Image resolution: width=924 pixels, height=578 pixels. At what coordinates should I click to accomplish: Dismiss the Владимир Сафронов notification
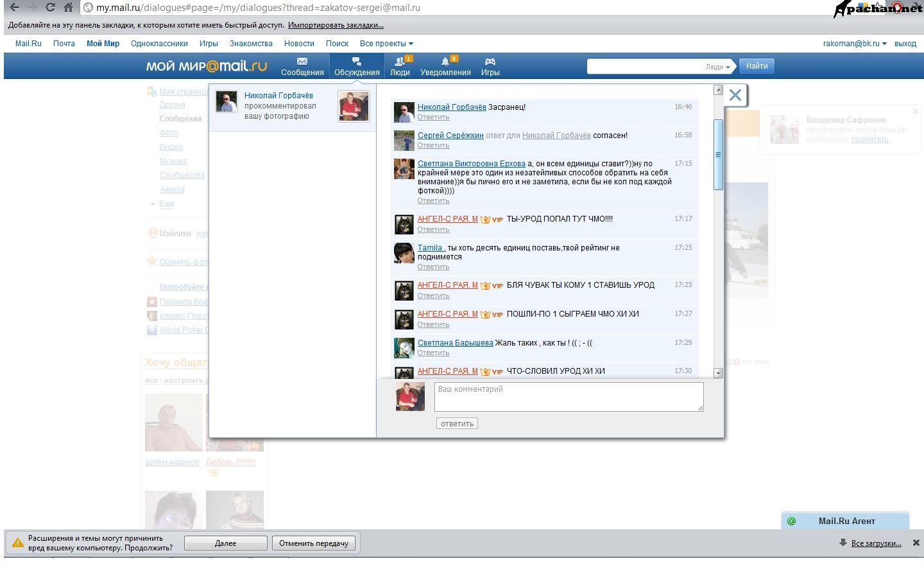tap(915, 112)
